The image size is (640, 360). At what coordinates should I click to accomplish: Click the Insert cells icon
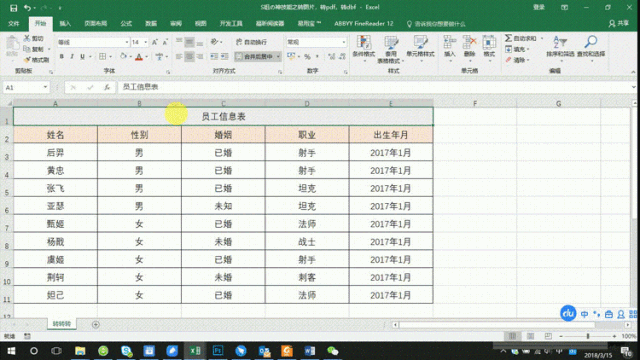coord(450,42)
